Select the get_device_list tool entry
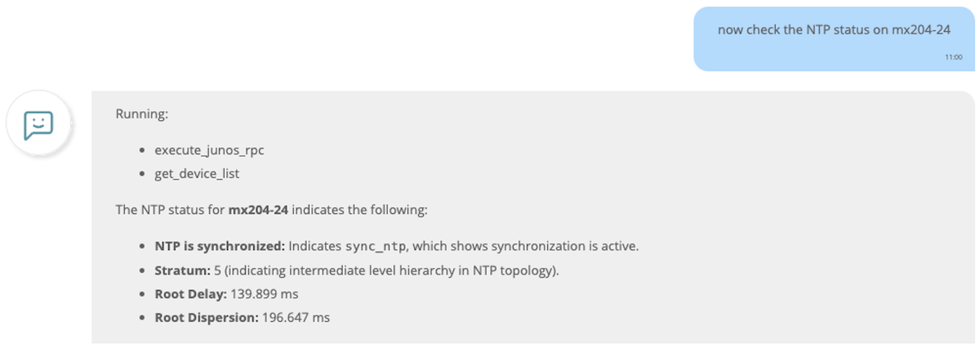980x348 pixels. (x=197, y=174)
